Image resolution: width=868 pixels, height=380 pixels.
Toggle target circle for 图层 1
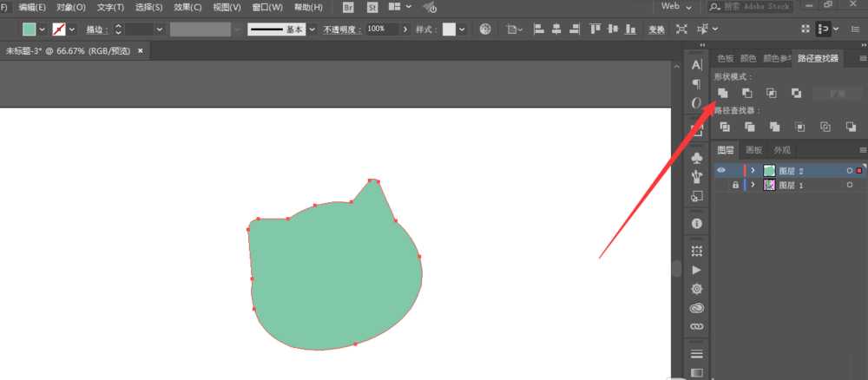[x=850, y=186]
